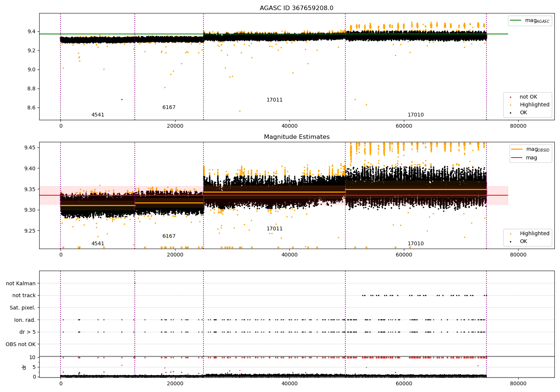Click the 80000 x-tick under the bottom plot

518,383
